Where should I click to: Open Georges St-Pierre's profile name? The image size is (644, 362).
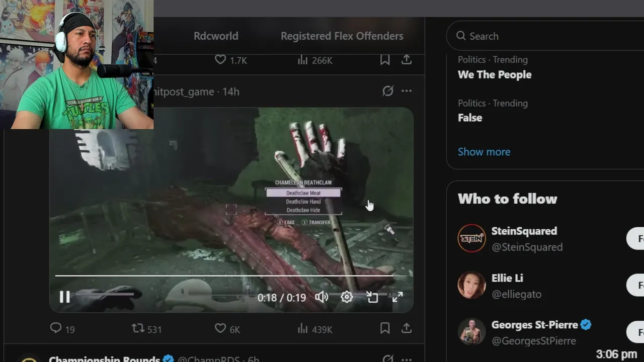click(535, 325)
